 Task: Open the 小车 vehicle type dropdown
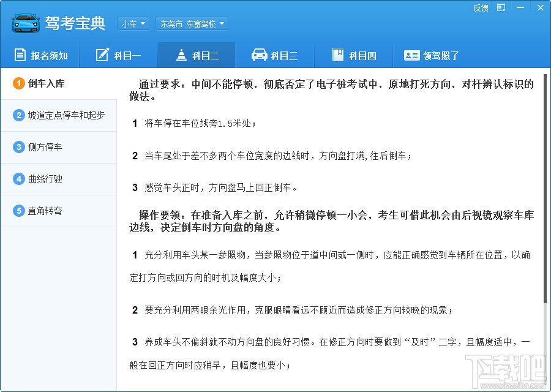133,24
